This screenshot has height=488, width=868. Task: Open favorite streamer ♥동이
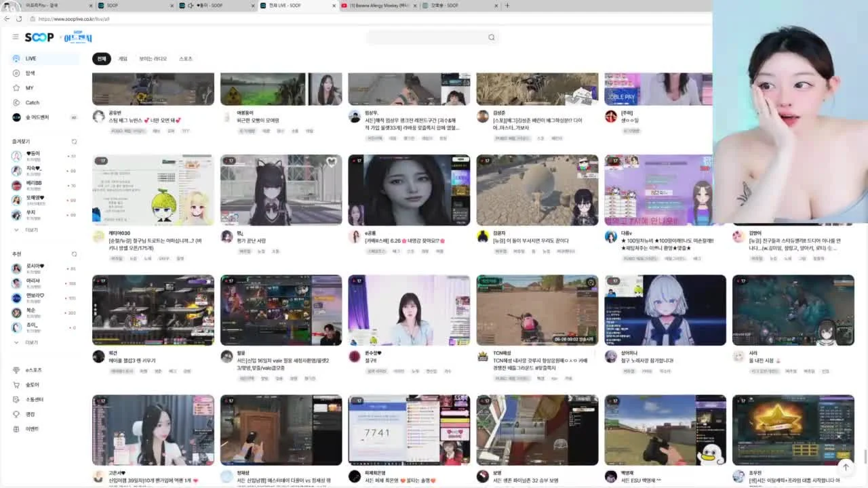click(x=42, y=156)
